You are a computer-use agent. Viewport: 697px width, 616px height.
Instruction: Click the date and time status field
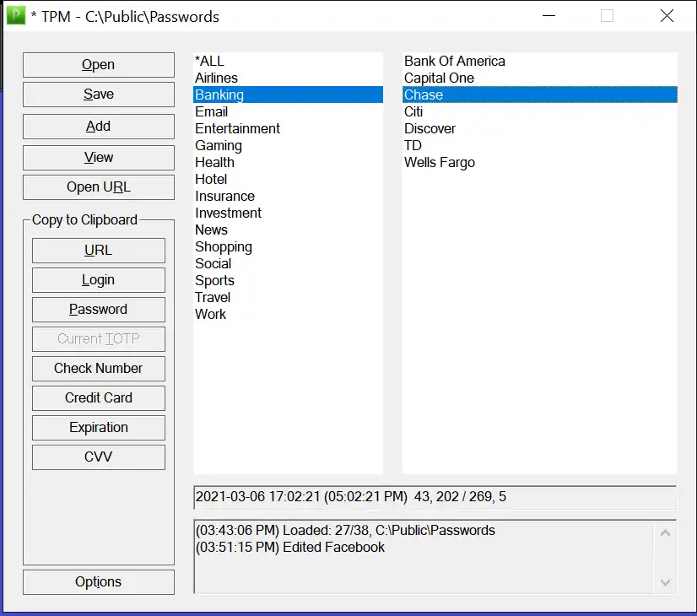(435, 497)
